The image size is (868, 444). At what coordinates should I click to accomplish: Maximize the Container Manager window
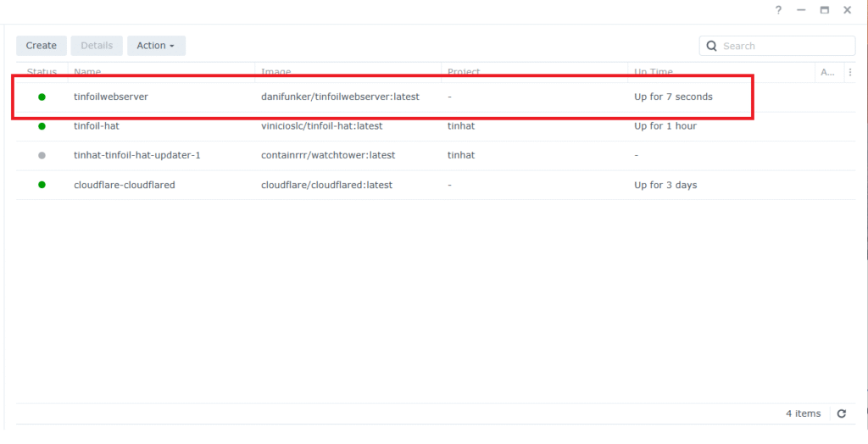[x=824, y=10]
